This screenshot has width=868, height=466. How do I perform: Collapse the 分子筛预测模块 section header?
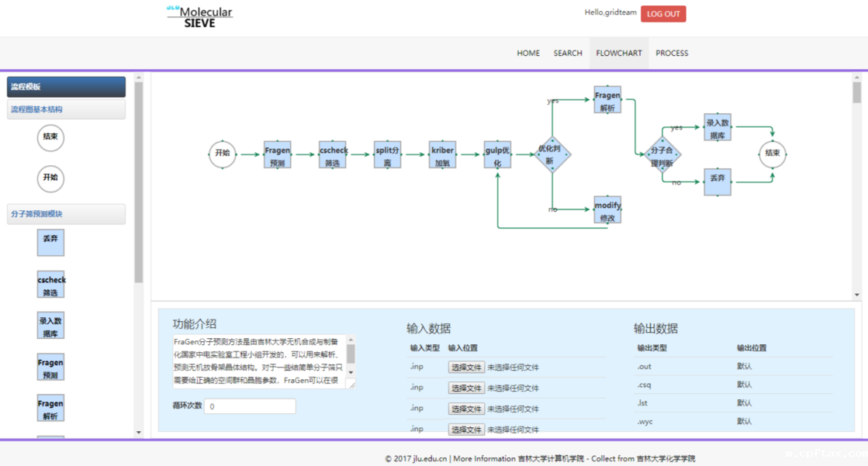click(66, 214)
